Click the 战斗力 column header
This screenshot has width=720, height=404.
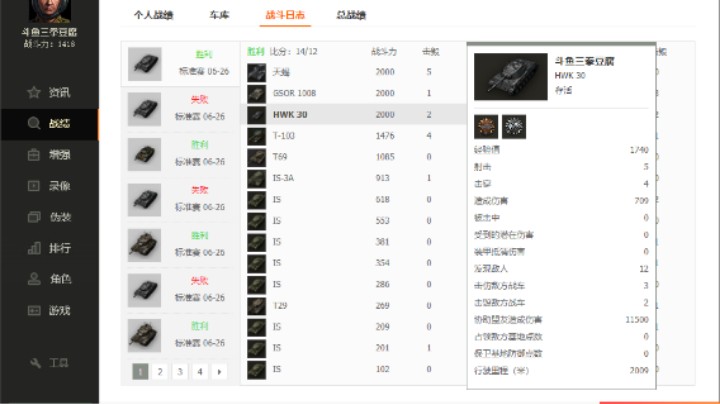click(x=384, y=52)
